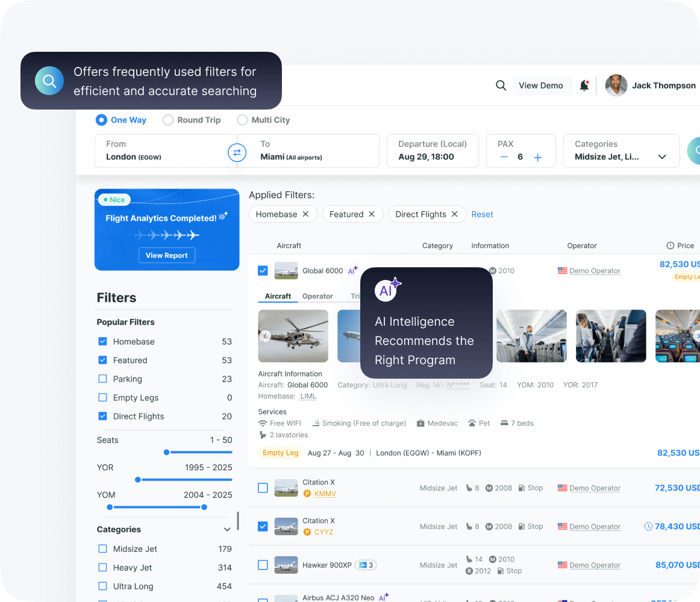Decrease PAX count with minus
This screenshot has width=700, height=602.
[x=504, y=157]
